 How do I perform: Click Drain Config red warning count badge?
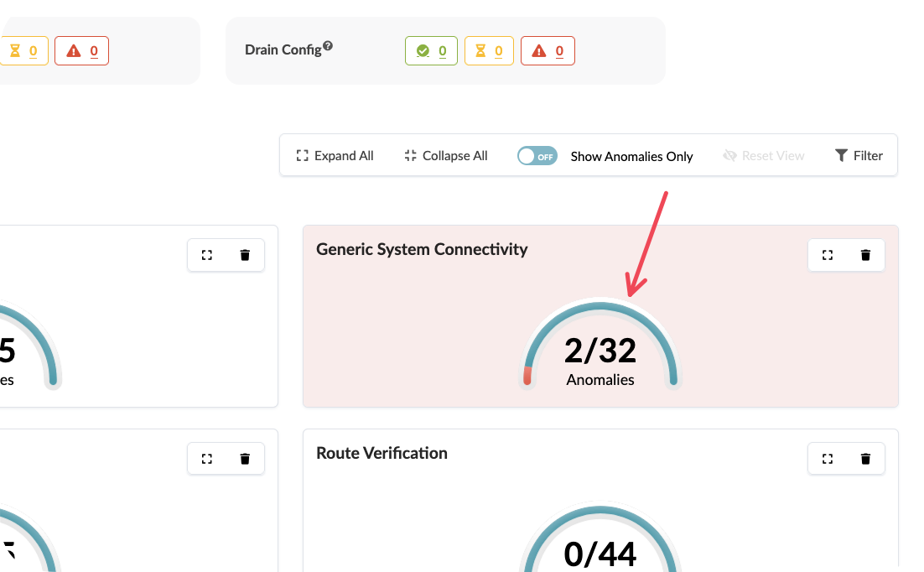point(548,51)
